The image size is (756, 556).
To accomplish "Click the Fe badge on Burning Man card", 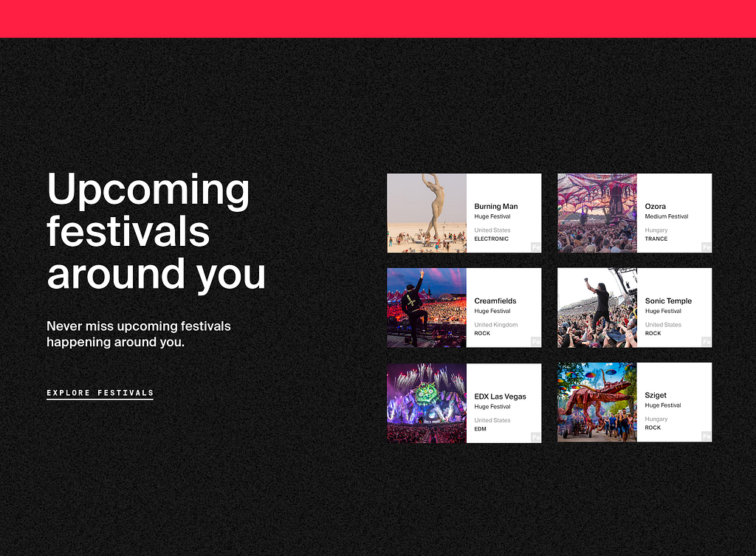I will pos(536,247).
